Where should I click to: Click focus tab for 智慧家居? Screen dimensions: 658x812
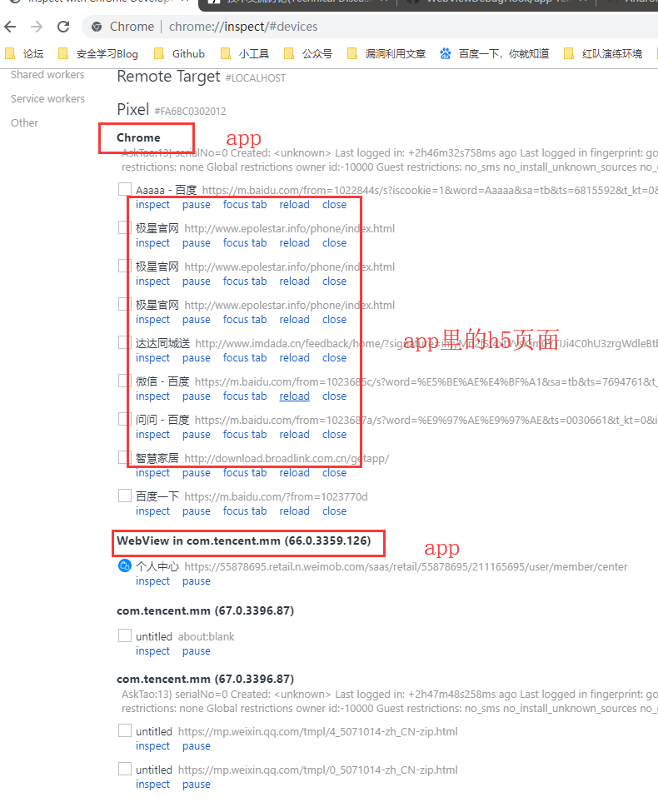tap(245, 473)
